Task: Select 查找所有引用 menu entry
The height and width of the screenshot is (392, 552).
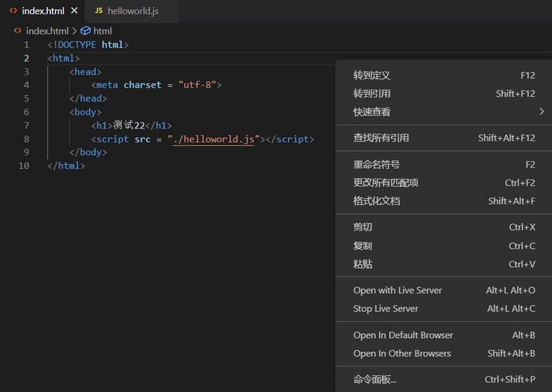Action: click(x=444, y=138)
